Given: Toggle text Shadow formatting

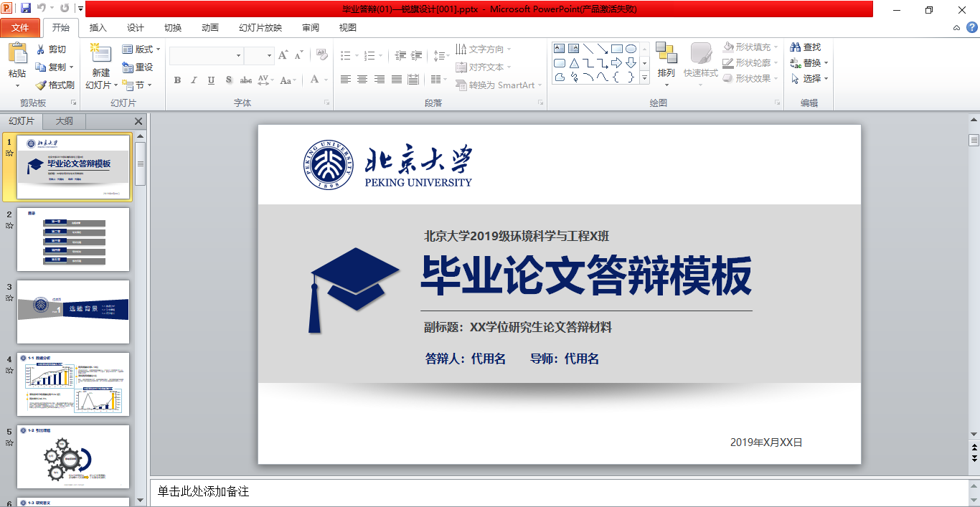Looking at the screenshot, I should click(x=228, y=80).
